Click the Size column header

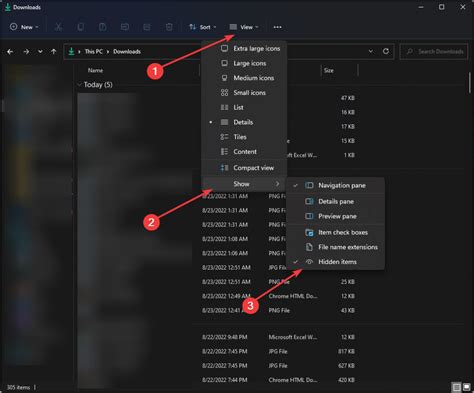pos(329,70)
